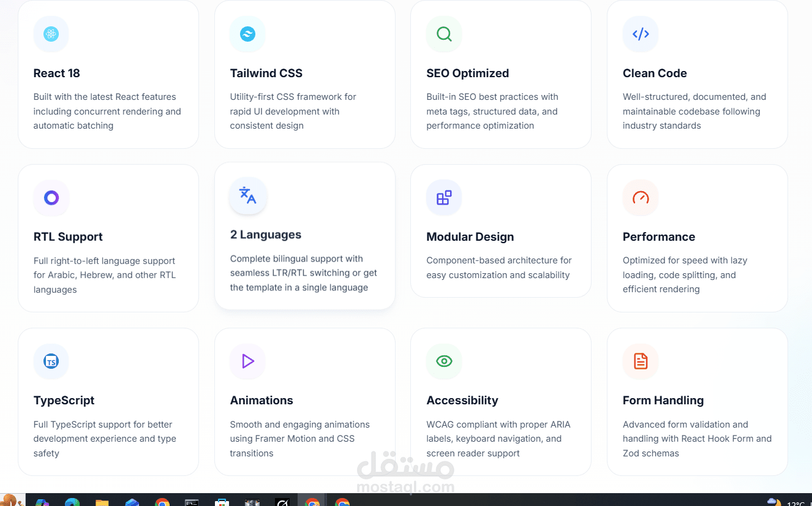Select the 2 Languages heading

point(266,235)
